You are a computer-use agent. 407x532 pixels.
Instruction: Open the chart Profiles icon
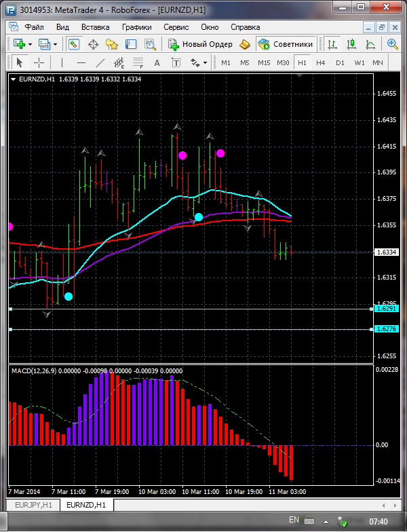(44, 44)
